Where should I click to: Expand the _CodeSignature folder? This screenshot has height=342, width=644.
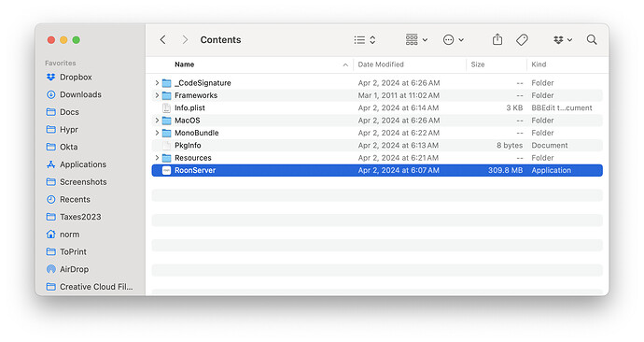(x=157, y=83)
